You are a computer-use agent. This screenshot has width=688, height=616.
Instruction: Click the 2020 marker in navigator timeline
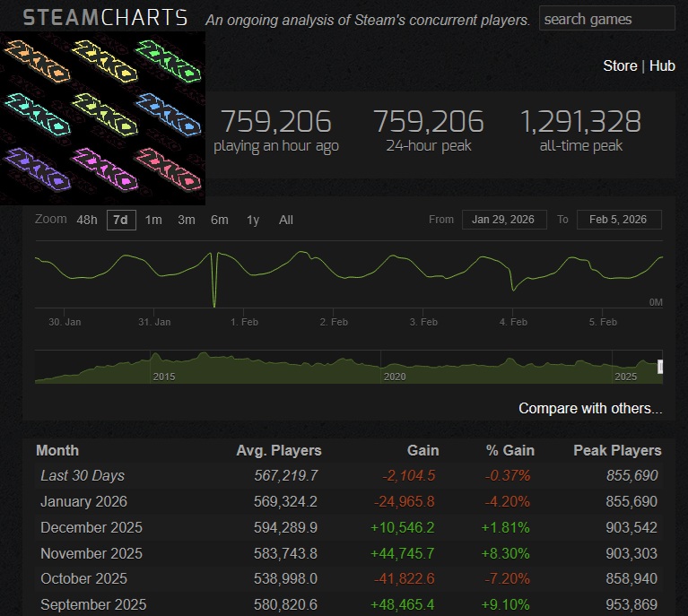point(395,377)
